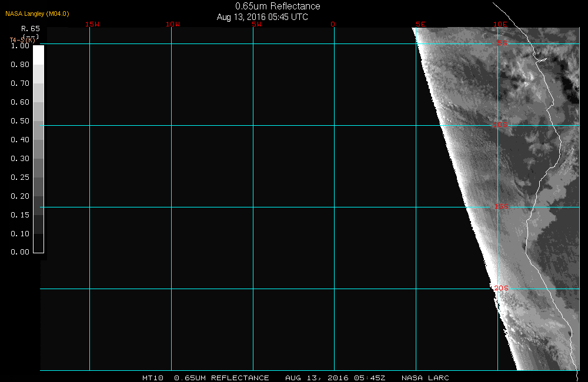Select the 10W longitude label

pyautogui.click(x=172, y=24)
